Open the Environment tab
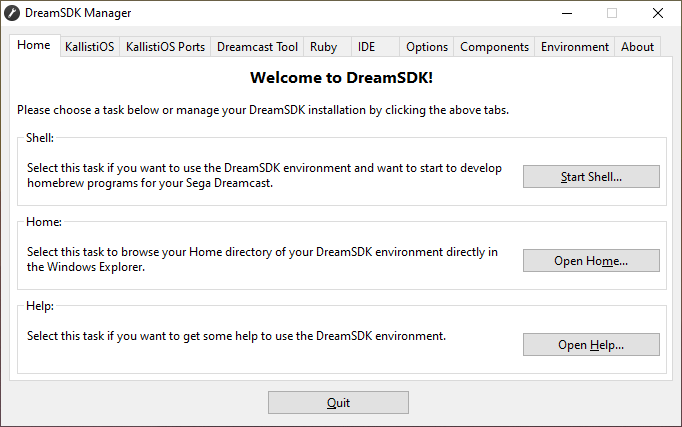The width and height of the screenshot is (682, 427). pyautogui.click(x=575, y=47)
